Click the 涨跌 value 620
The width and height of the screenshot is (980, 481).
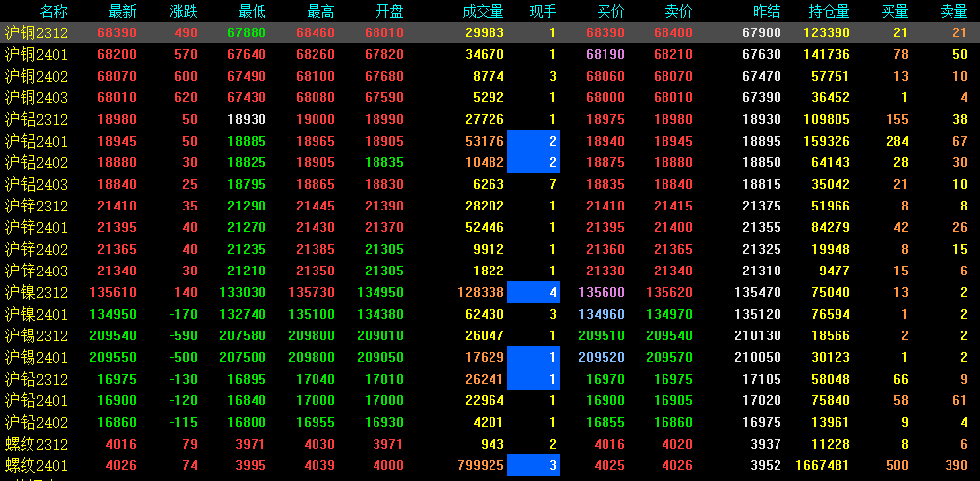187,98
